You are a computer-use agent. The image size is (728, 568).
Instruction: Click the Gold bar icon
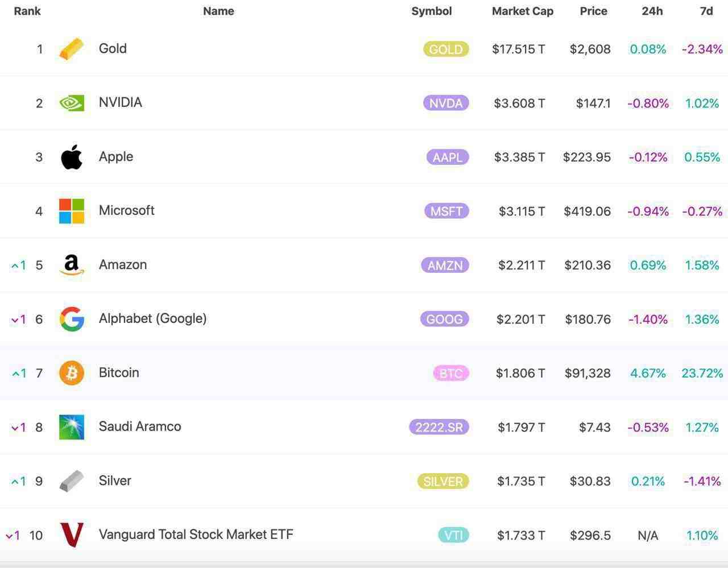tap(72, 49)
